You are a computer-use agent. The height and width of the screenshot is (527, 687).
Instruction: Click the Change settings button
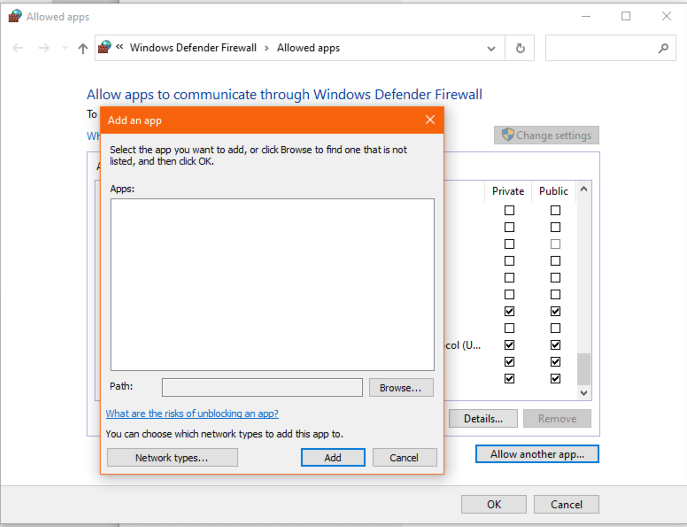click(x=546, y=135)
